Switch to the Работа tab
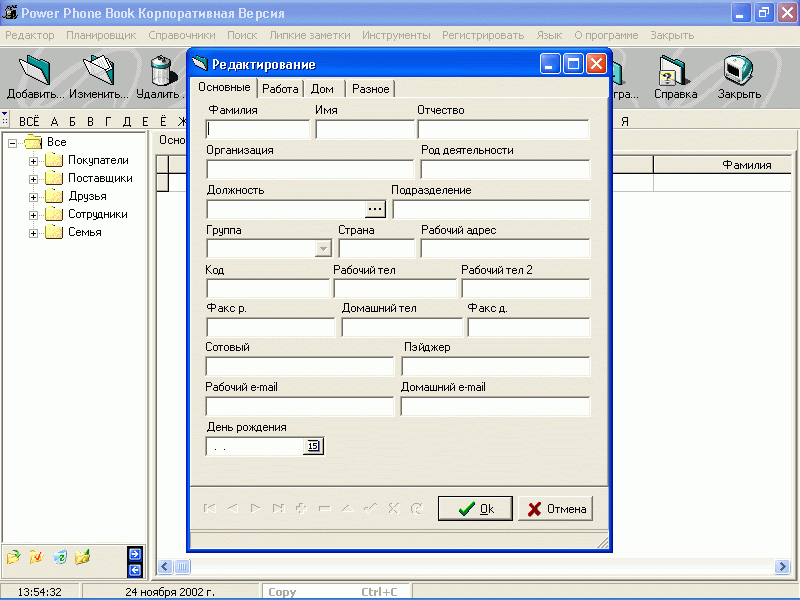The image size is (800, 600). [x=280, y=89]
